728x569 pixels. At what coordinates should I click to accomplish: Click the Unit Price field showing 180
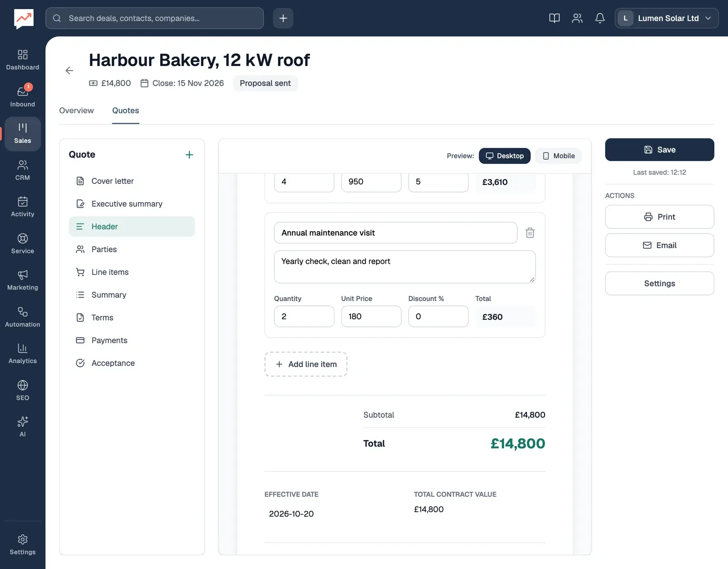pyautogui.click(x=371, y=316)
